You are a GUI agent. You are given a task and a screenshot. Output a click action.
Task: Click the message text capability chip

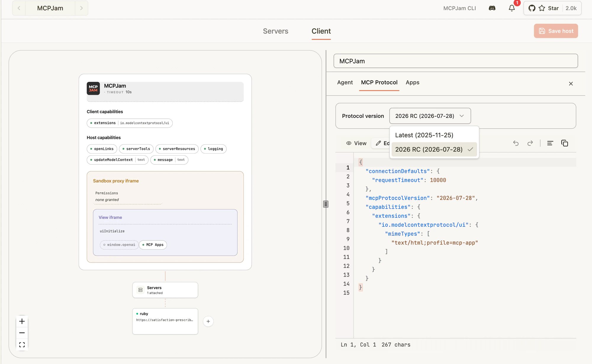pyautogui.click(x=169, y=160)
